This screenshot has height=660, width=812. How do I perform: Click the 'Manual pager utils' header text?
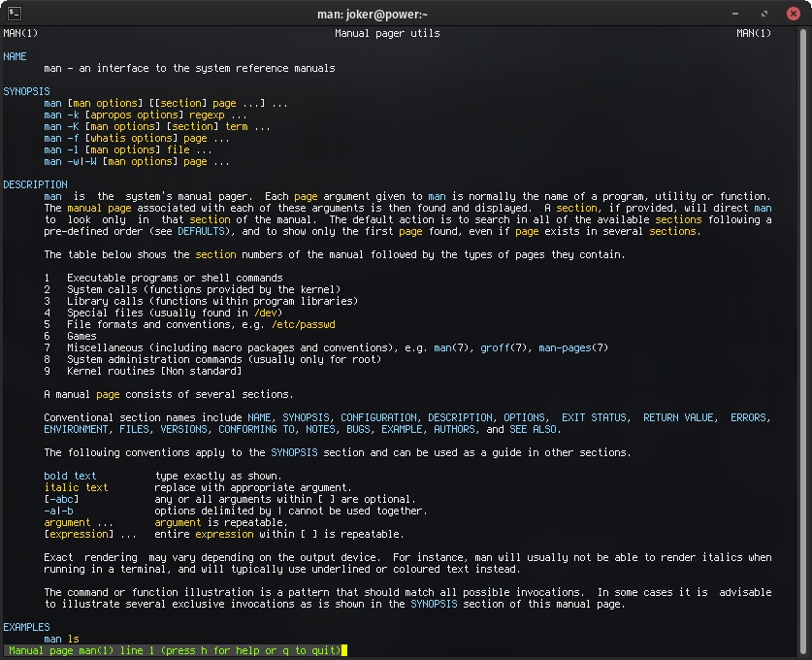click(387, 34)
